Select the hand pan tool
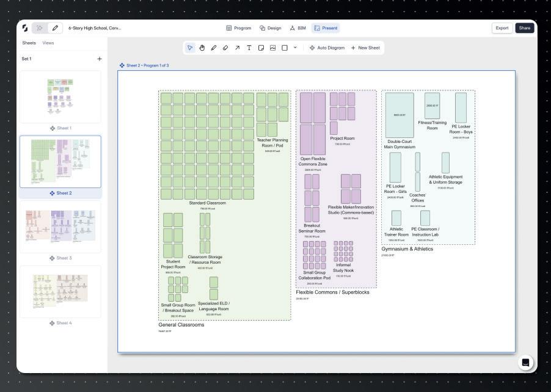Viewport: 551px width, 392px height. click(202, 48)
